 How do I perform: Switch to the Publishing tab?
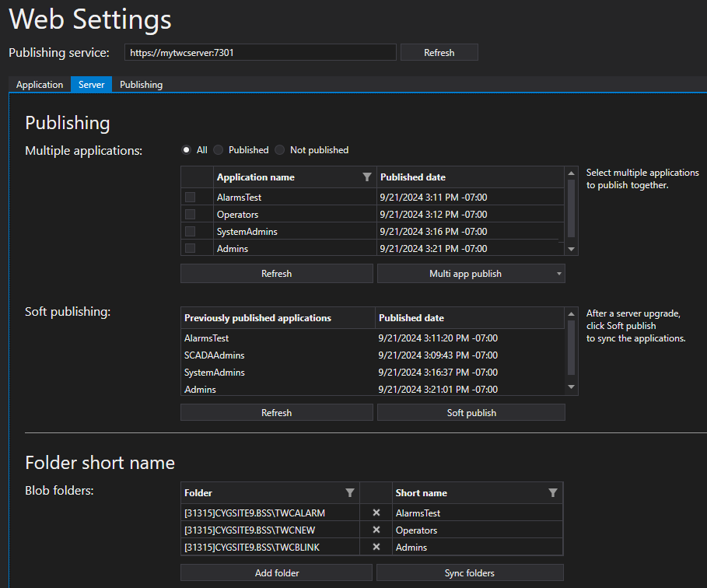coord(141,85)
